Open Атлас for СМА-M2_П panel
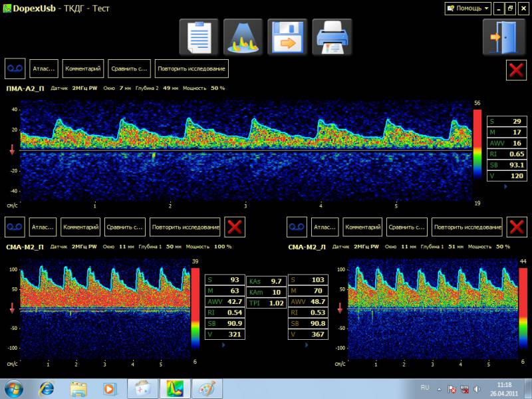 pyautogui.click(x=43, y=227)
